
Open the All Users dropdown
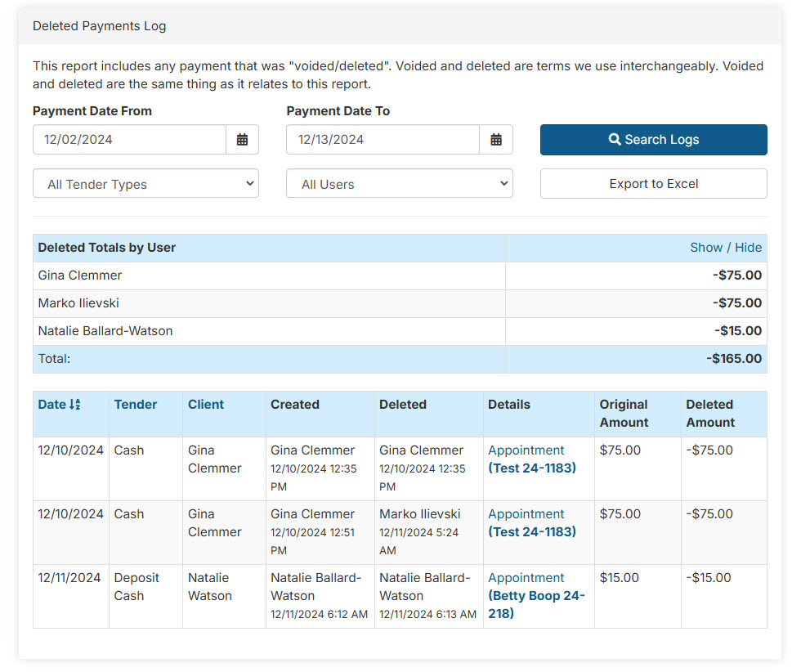click(x=399, y=184)
